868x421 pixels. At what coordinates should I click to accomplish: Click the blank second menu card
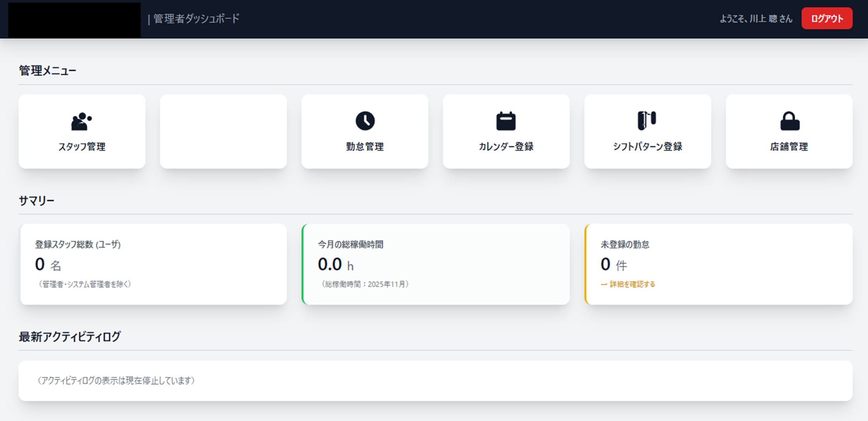tap(223, 132)
